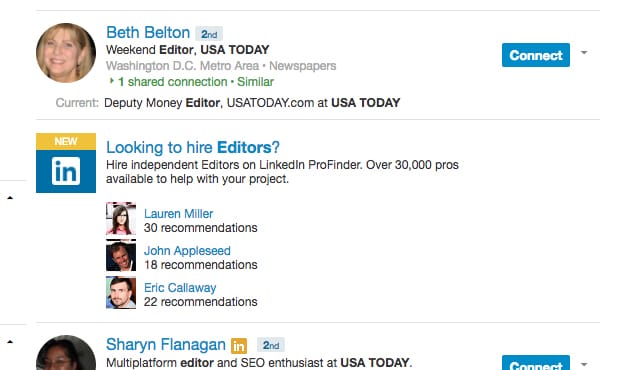Image resolution: width=635 pixels, height=370 pixels.
Task: Open John Appleseed's profile picture
Action: tap(121, 255)
